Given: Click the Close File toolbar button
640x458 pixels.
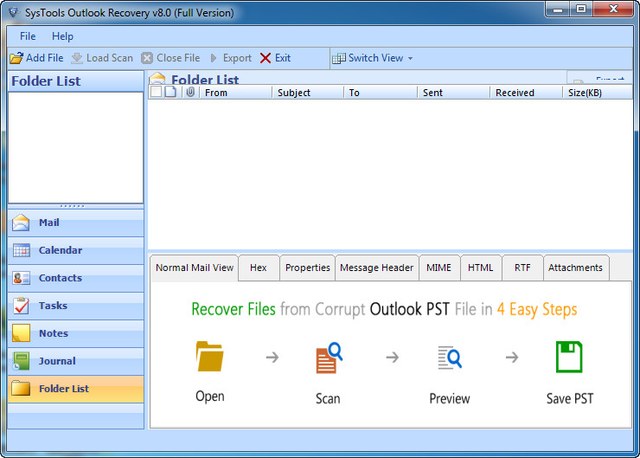Looking at the screenshot, I should 170,58.
